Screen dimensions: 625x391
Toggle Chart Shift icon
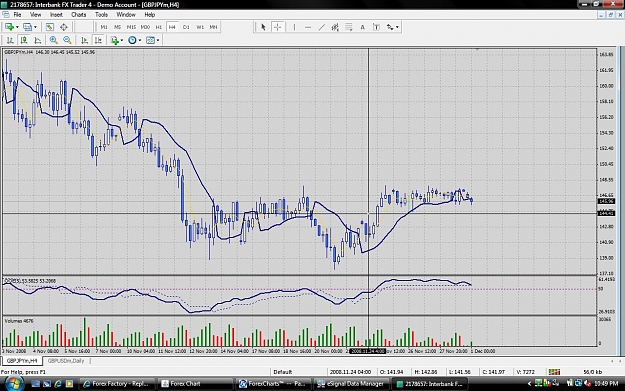pos(98,40)
